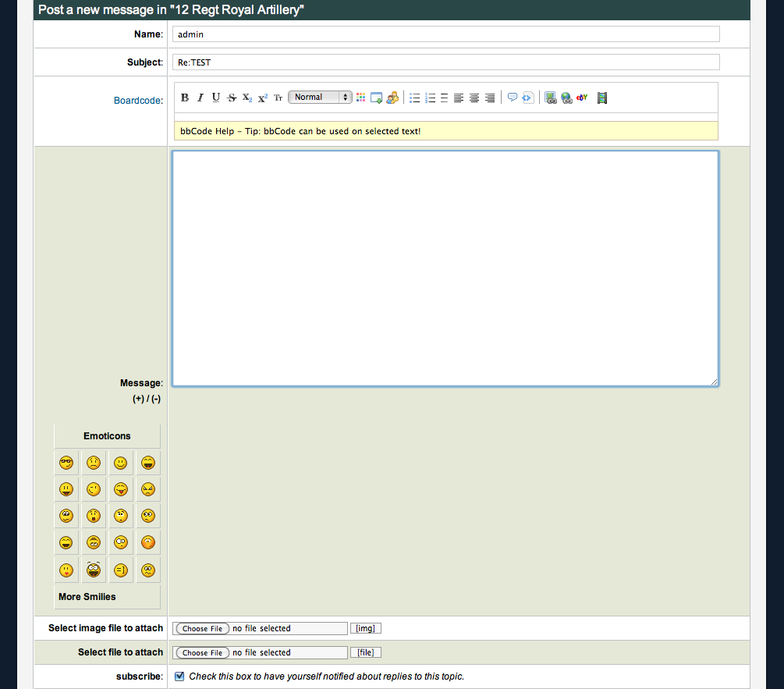Choose an image file to attach
The image size is (784, 689).
tap(202, 629)
